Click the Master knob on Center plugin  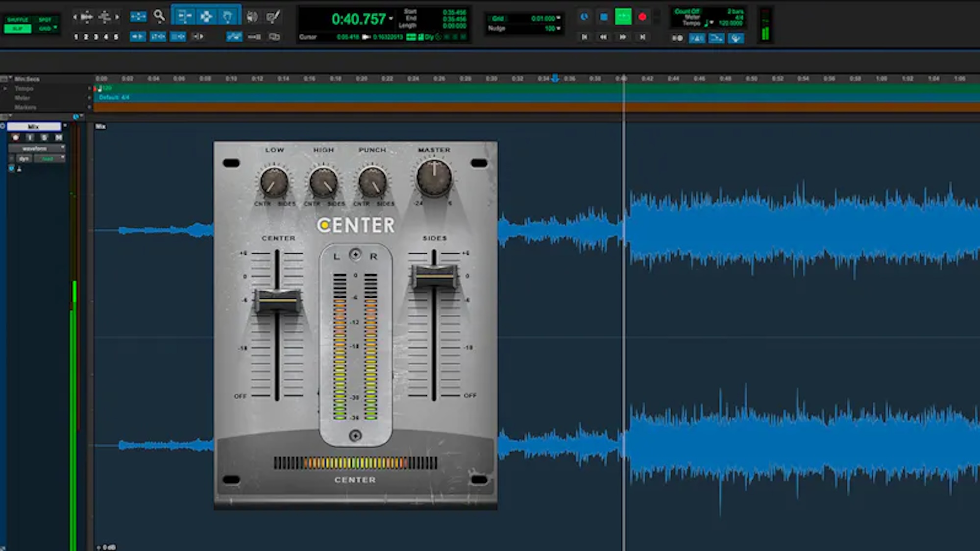434,177
